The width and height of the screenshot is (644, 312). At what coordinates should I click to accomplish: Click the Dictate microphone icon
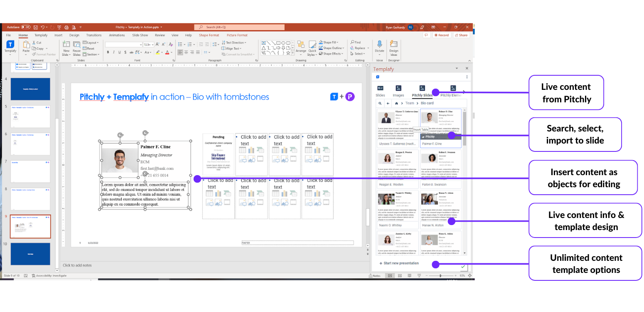[x=379, y=44]
